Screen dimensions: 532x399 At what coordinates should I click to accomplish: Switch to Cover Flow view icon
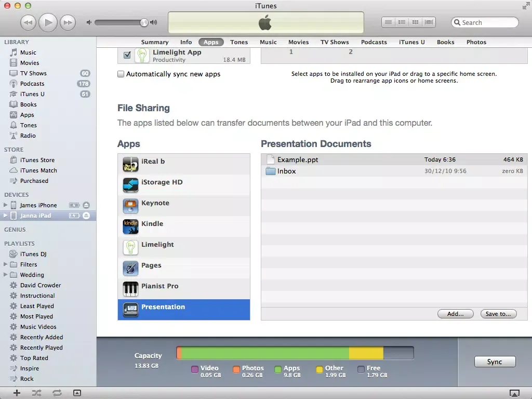pyautogui.click(x=429, y=22)
